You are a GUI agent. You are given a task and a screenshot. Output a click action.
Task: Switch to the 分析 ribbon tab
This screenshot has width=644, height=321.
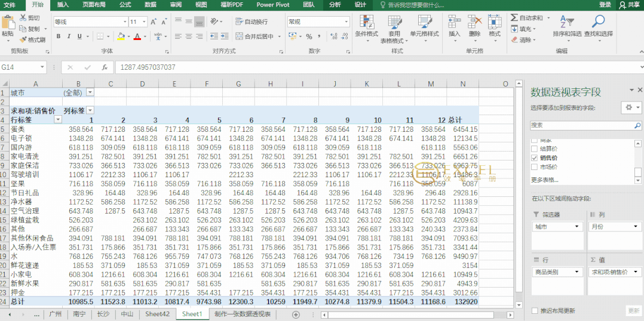pyautogui.click(x=335, y=5)
